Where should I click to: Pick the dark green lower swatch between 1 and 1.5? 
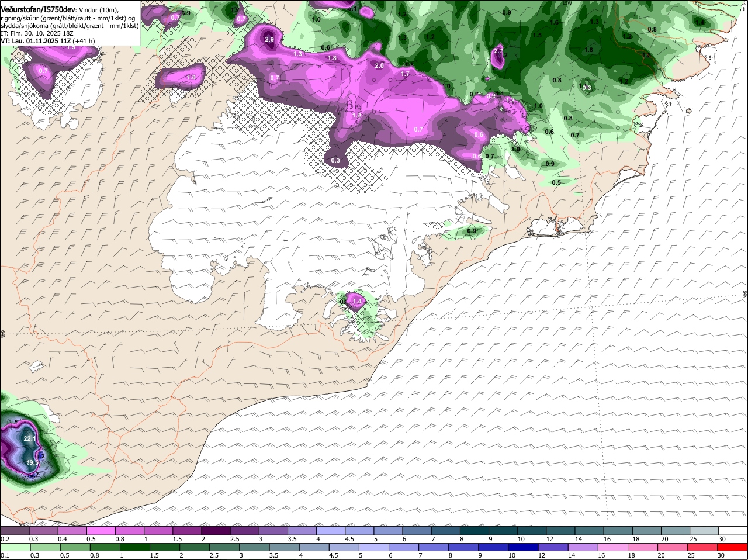point(135,547)
